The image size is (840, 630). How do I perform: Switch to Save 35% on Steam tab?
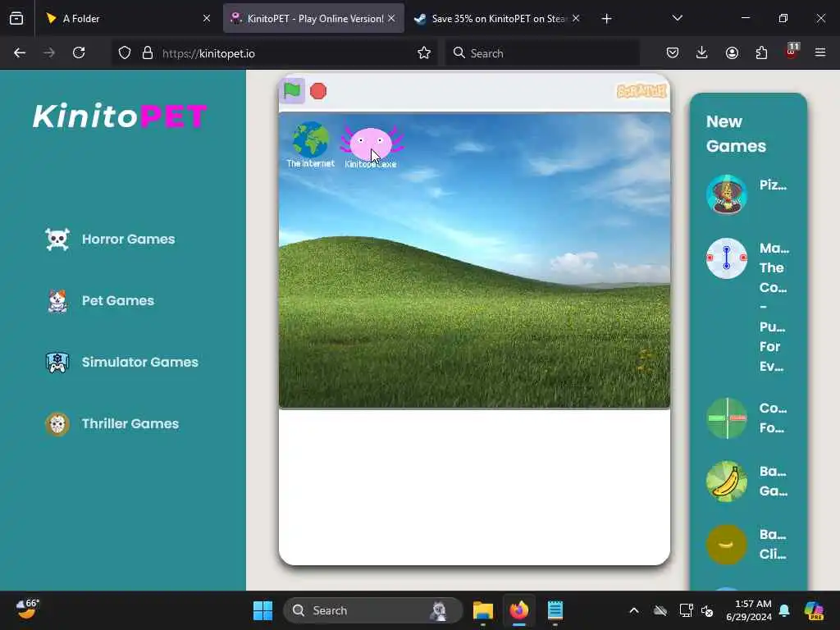click(497, 19)
